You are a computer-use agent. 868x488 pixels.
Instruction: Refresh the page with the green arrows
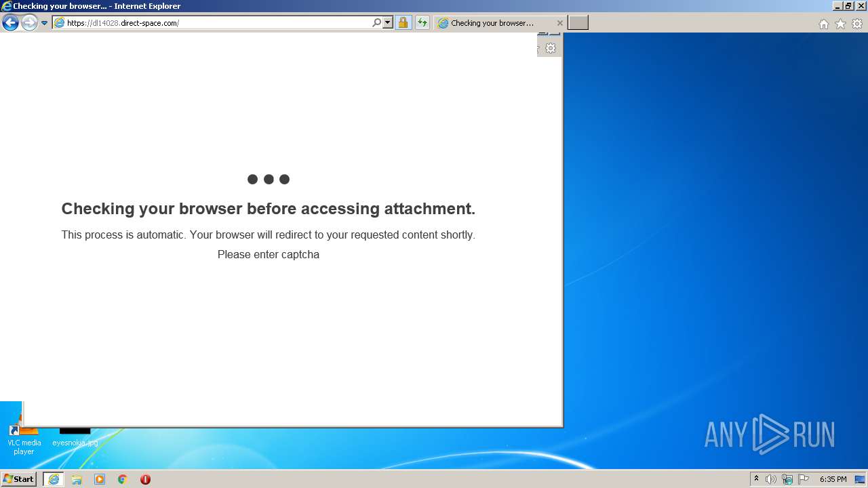coord(422,23)
